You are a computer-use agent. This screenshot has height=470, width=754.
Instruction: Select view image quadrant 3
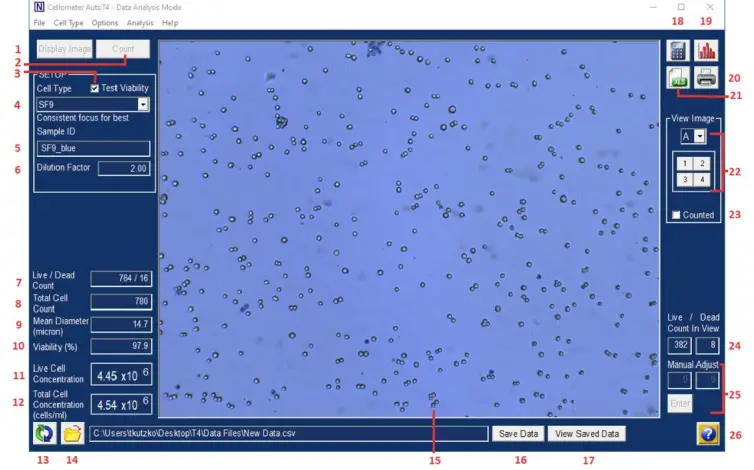[685, 179]
